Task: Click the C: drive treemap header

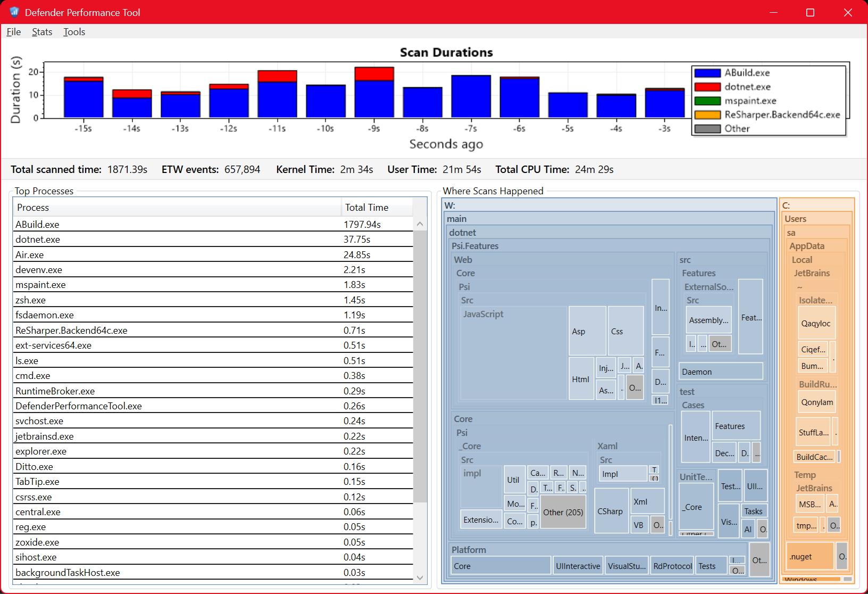Action: [x=817, y=205]
